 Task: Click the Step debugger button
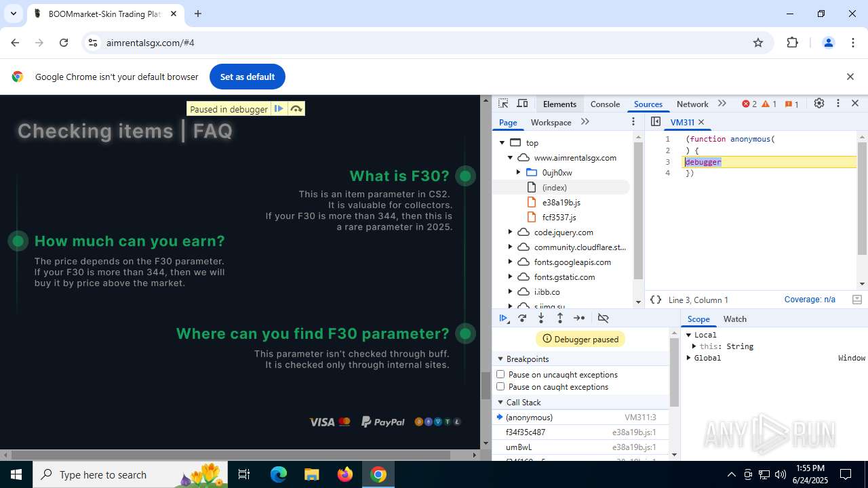point(579,318)
